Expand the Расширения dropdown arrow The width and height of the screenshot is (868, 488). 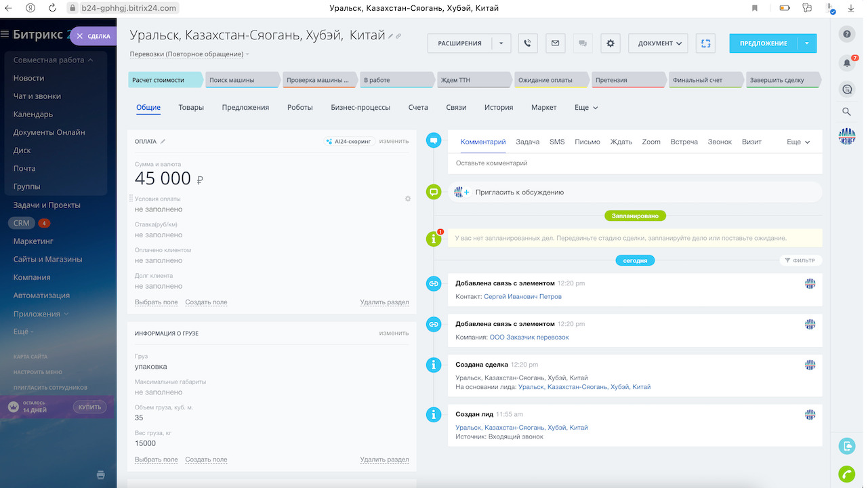(501, 43)
